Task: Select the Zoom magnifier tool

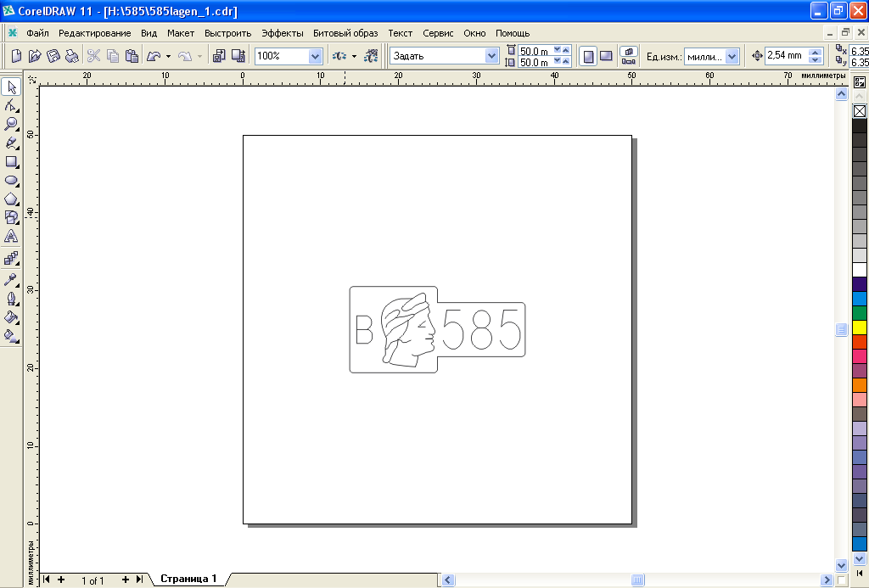Action: 11,124
